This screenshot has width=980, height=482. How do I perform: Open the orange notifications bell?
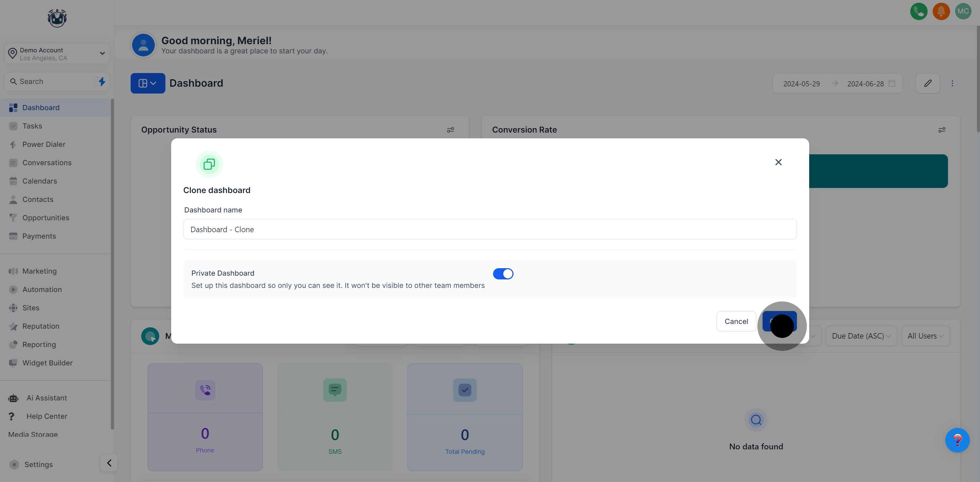941,12
